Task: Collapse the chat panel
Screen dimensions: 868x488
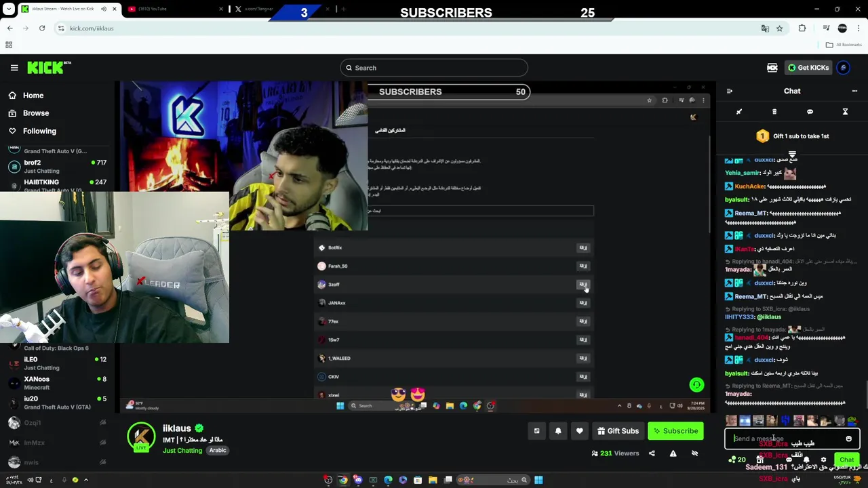Action: point(730,91)
